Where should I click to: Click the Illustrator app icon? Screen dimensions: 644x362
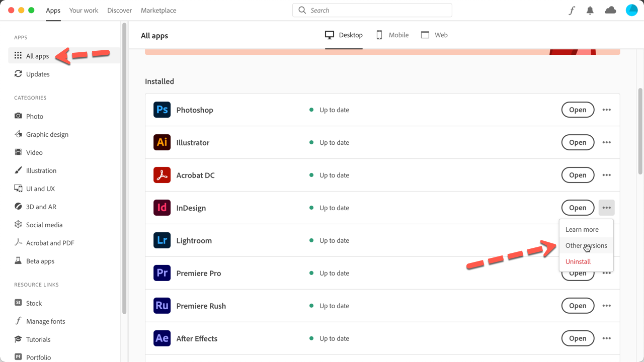(x=162, y=142)
